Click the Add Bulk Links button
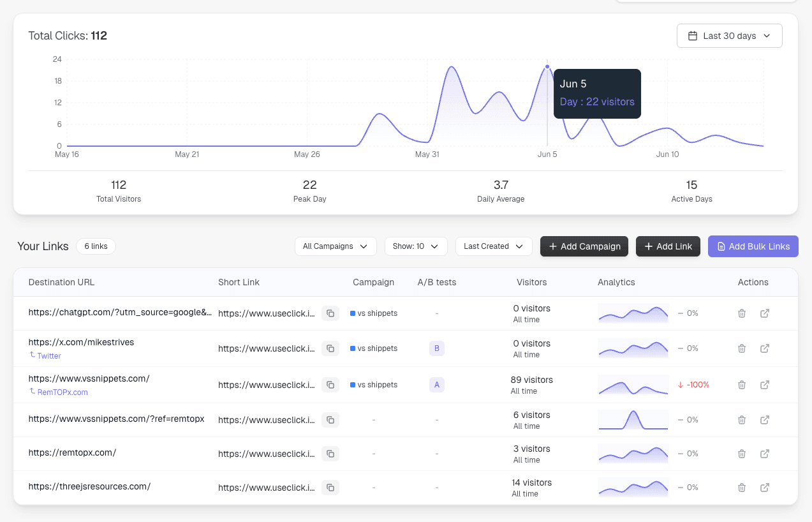 753,246
